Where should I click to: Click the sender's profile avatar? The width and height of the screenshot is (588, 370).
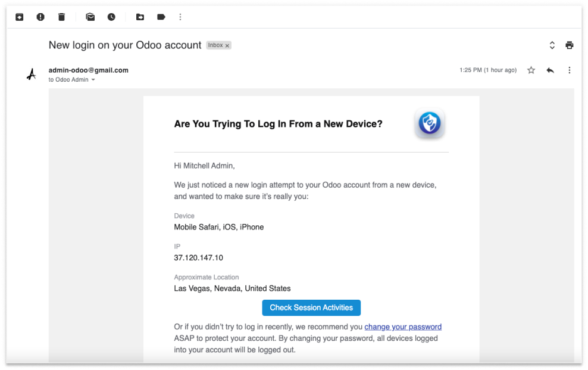[x=32, y=74]
